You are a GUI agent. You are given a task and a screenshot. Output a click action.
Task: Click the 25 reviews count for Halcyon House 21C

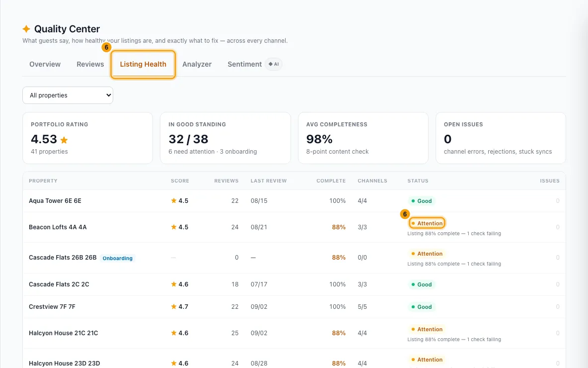point(235,333)
